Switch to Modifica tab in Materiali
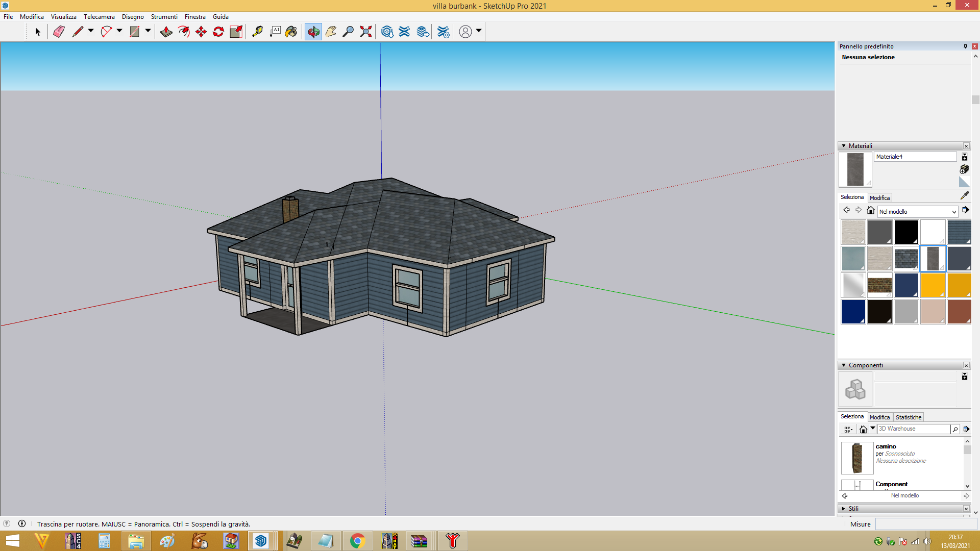 (879, 198)
